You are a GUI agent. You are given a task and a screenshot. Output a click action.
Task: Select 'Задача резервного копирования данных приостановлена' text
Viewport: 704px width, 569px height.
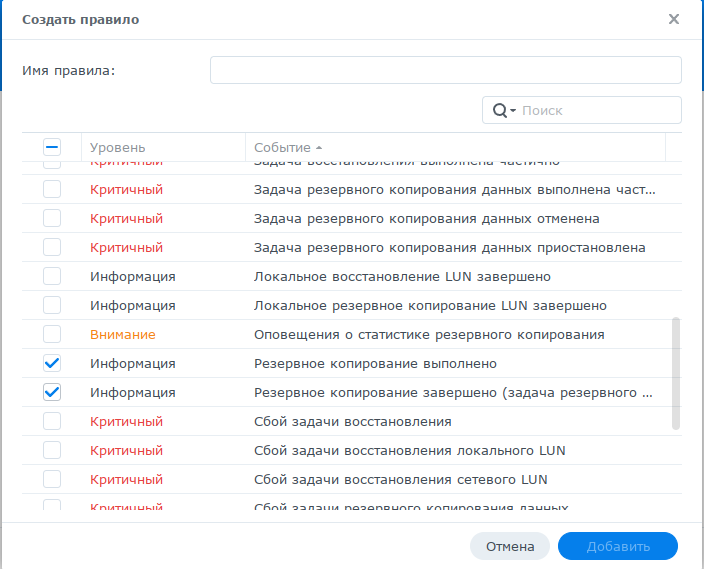(449, 247)
